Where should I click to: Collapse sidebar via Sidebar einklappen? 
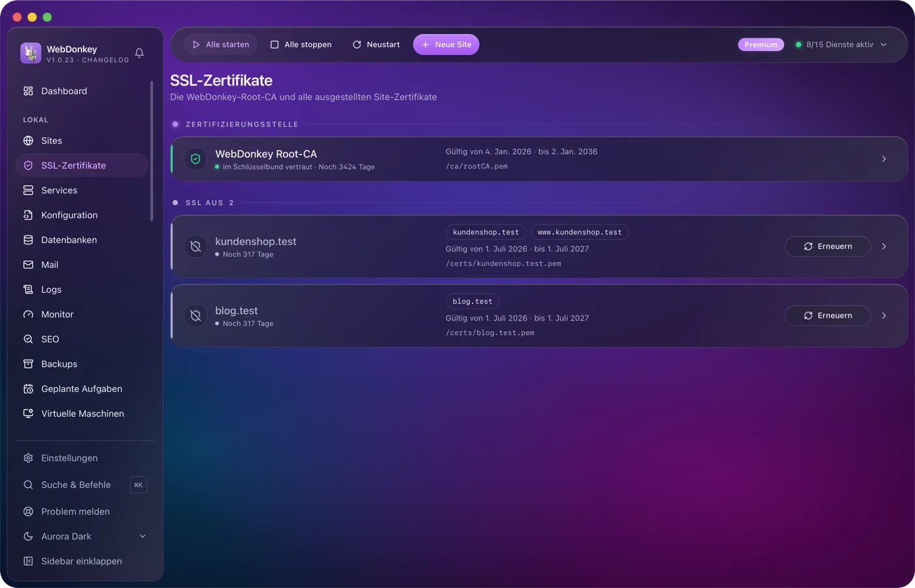point(85,561)
